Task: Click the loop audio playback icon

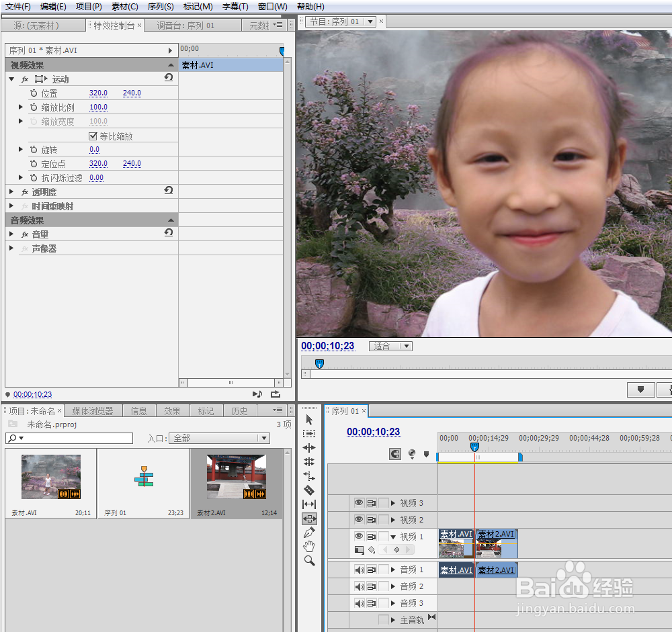Action: 257,394
